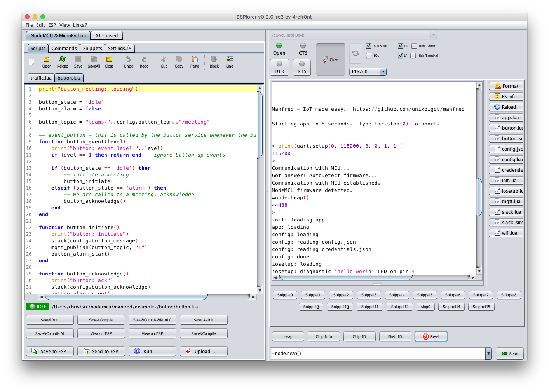Click the Run button
This screenshot has width=549, height=392.
pos(152,351)
